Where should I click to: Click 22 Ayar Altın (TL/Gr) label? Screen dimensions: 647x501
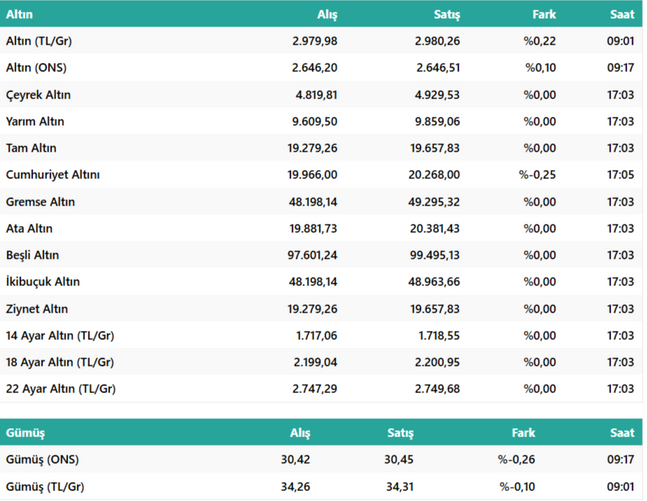[60, 389]
